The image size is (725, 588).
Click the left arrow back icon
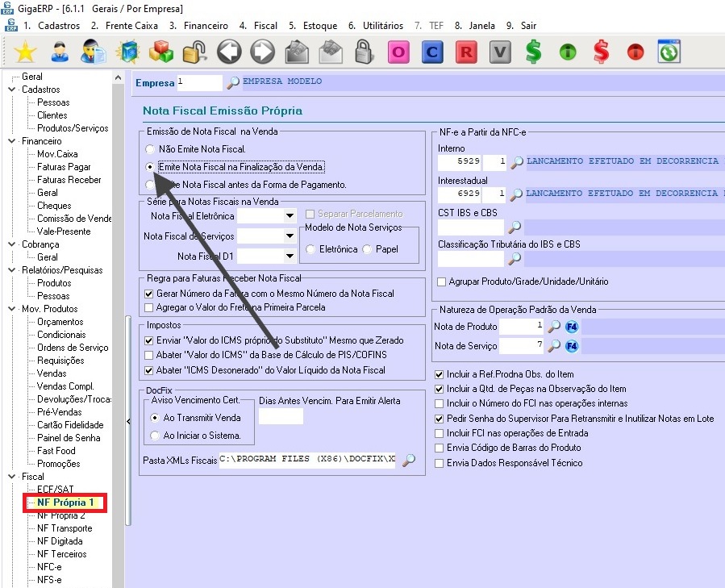click(229, 52)
